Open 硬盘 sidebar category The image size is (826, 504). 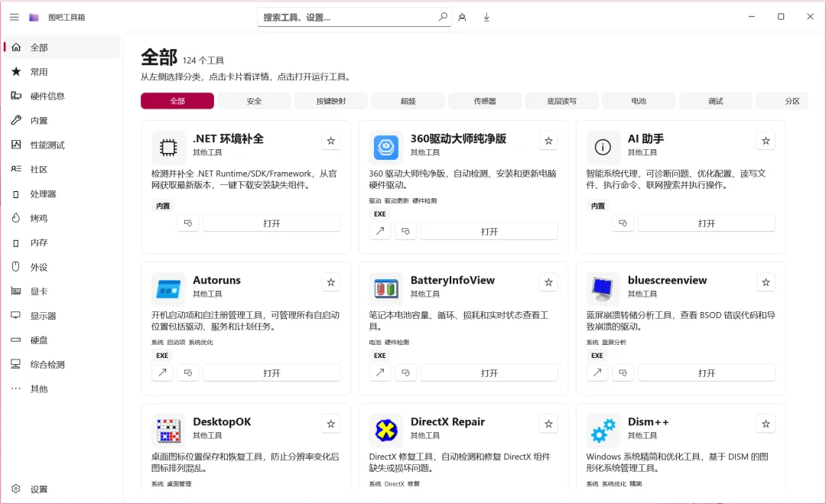pyautogui.click(x=62, y=340)
